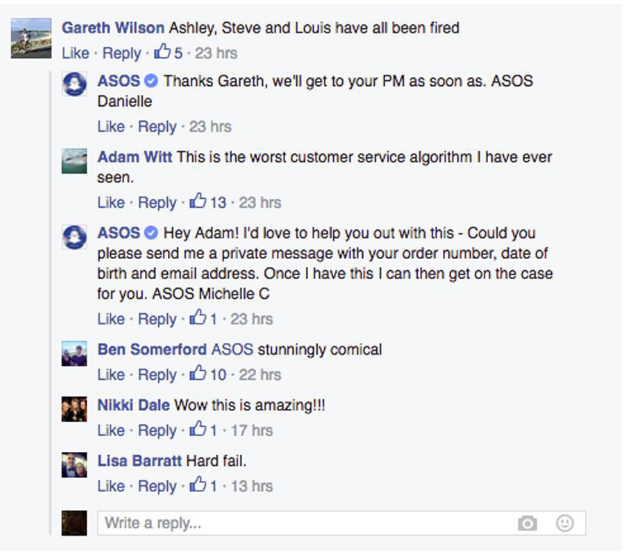Click the 22 hrs timestamp on Ben's comment

tap(260, 375)
